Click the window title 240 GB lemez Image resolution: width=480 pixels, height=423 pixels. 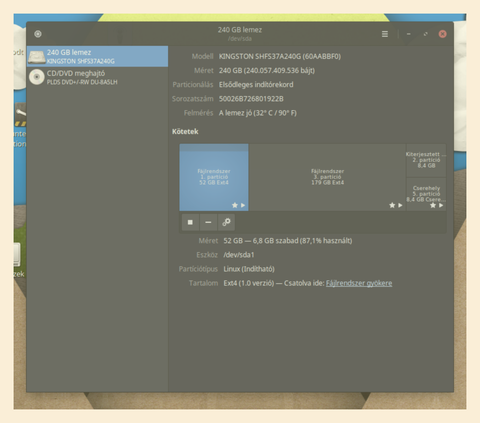(x=240, y=30)
